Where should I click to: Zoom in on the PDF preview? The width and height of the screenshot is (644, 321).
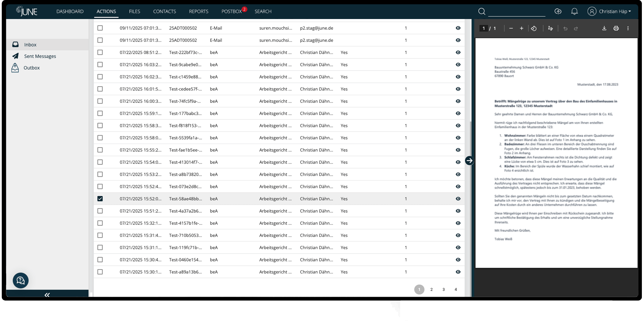tap(521, 28)
